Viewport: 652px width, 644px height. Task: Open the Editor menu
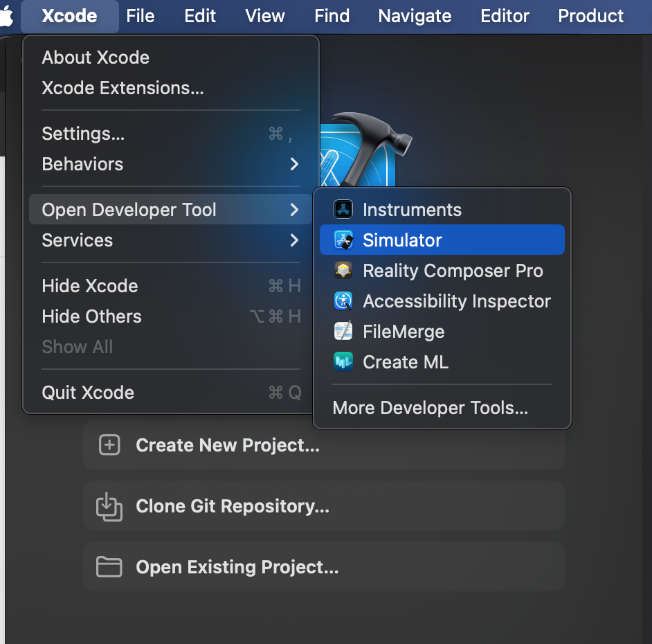coord(505,16)
